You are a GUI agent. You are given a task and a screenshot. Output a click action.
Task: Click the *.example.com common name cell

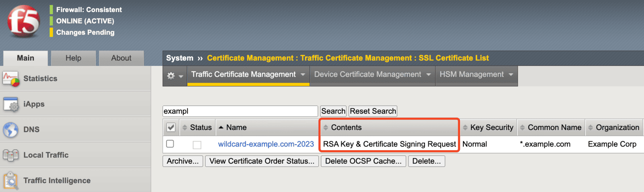point(545,144)
